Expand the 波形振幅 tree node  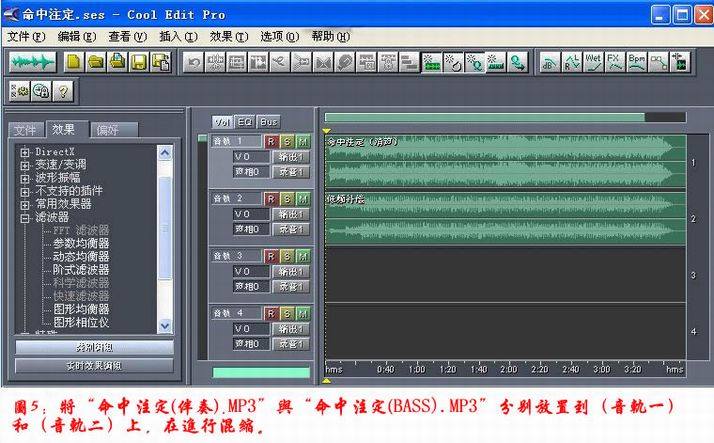coord(25,178)
